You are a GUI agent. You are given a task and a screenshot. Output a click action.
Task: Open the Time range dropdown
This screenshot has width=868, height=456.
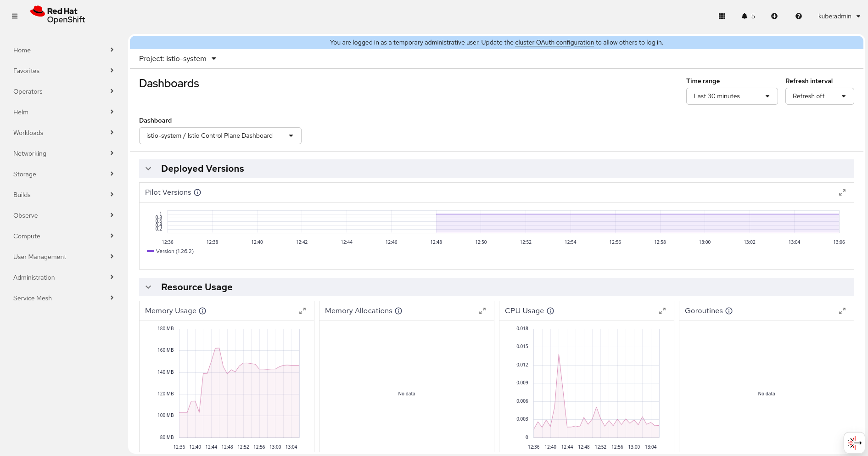click(x=732, y=96)
